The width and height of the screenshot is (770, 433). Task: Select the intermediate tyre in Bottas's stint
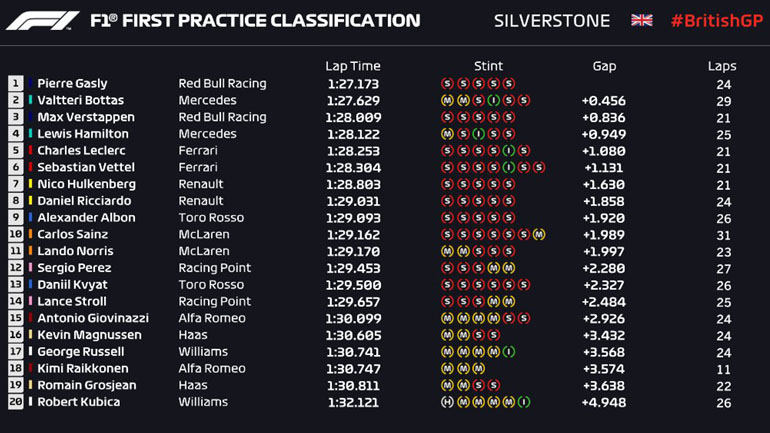tap(493, 100)
